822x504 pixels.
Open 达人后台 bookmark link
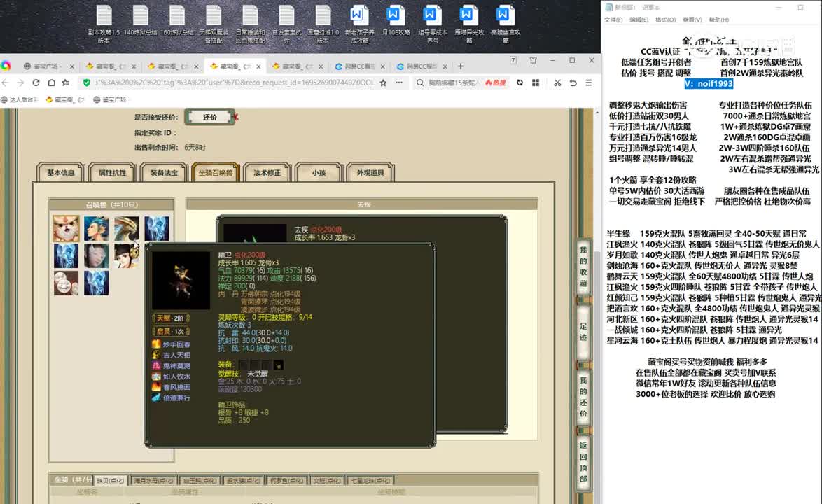coord(20,99)
